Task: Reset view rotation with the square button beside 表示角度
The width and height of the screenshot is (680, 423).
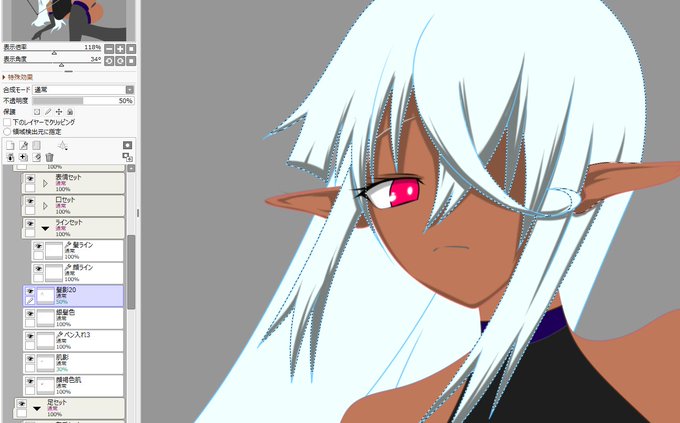Action: [131, 61]
